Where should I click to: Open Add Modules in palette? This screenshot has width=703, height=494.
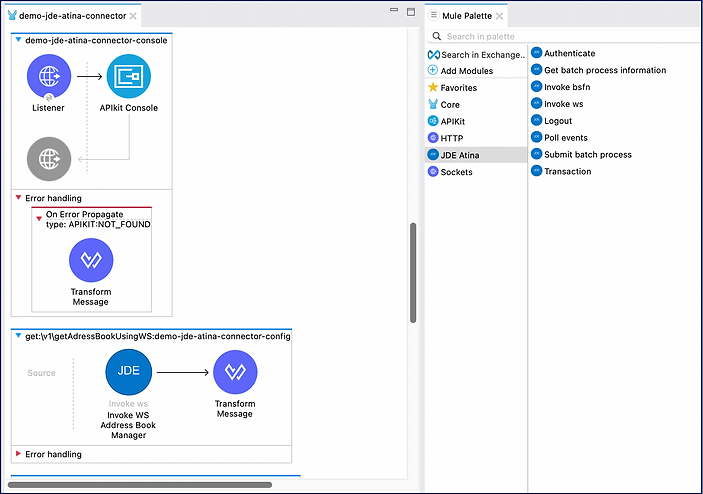click(x=467, y=71)
